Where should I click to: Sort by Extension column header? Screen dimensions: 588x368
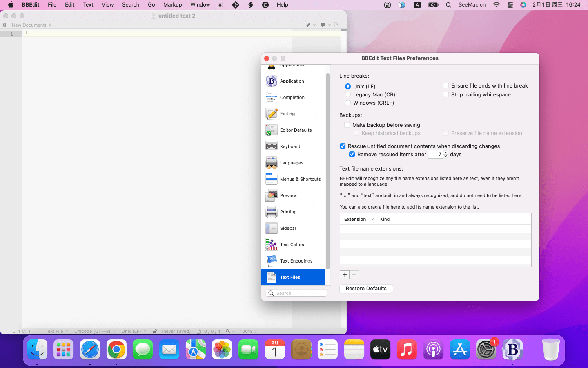click(x=359, y=219)
